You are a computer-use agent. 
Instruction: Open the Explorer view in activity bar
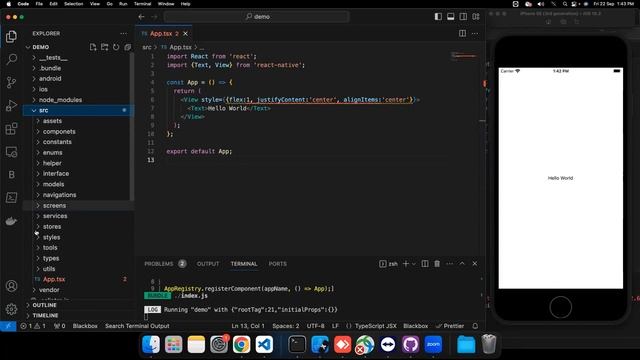point(11,36)
